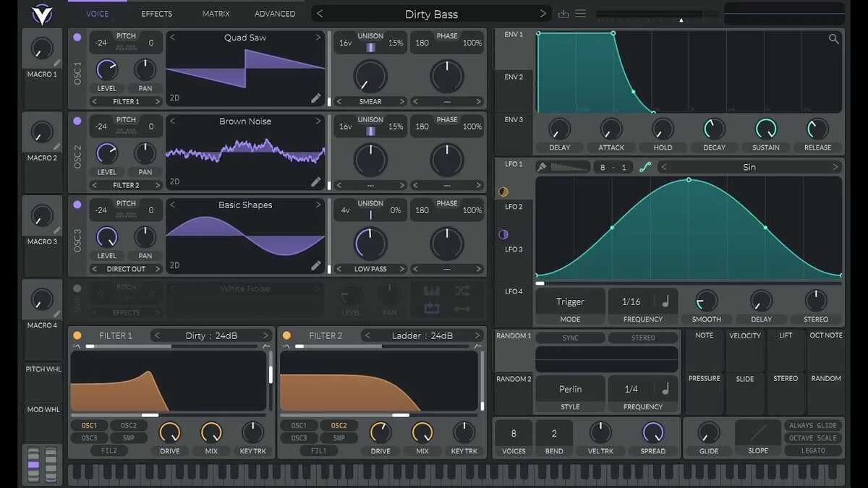Disable the OSC 2 power toggle
This screenshot has width=868, height=488.
[x=77, y=121]
